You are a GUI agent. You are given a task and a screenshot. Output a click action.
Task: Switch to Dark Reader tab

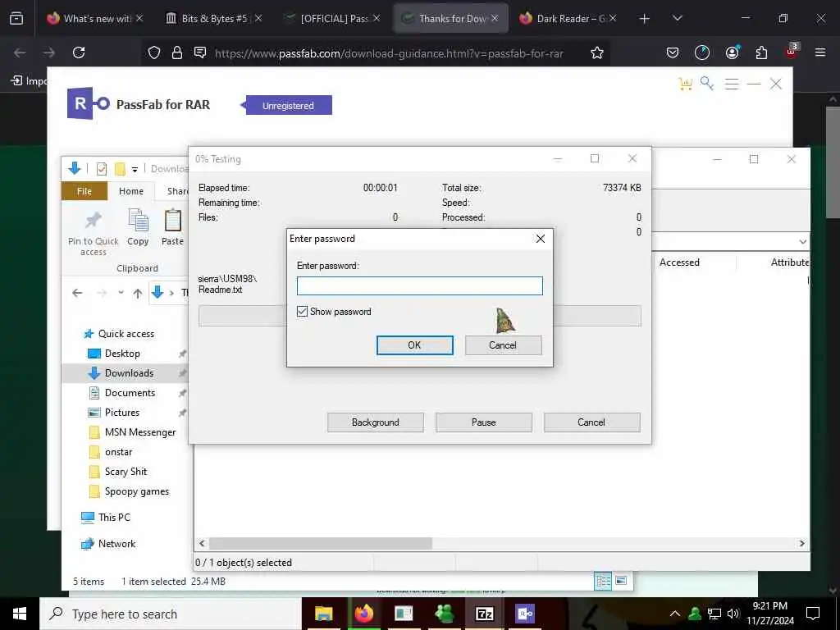pos(568,18)
